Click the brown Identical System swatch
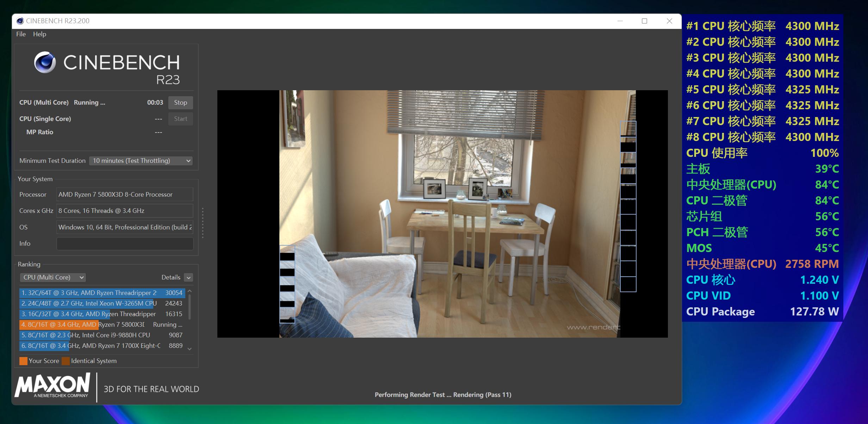Screen dimensions: 868x424 tap(66, 361)
